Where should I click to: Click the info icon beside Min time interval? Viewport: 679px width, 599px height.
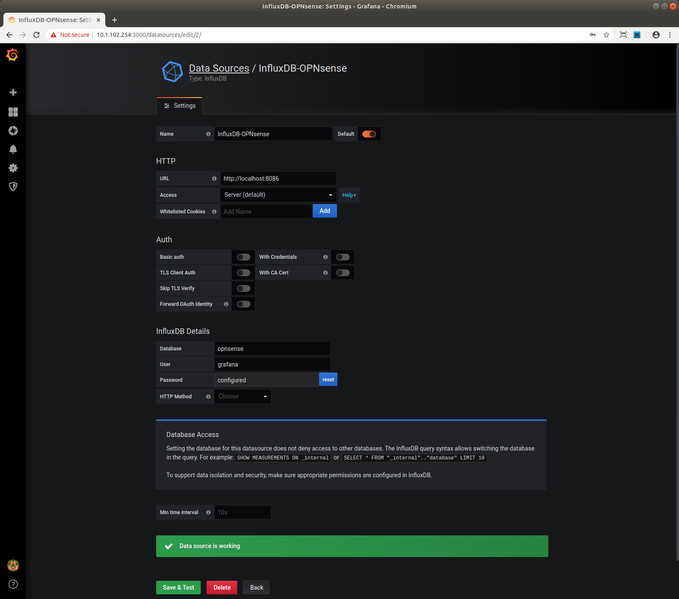point(208,512)
